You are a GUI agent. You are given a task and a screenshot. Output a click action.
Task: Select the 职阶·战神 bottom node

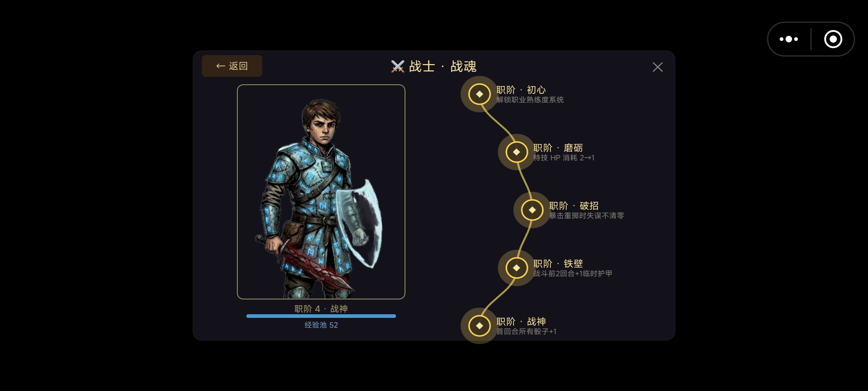tap(479, 326)
